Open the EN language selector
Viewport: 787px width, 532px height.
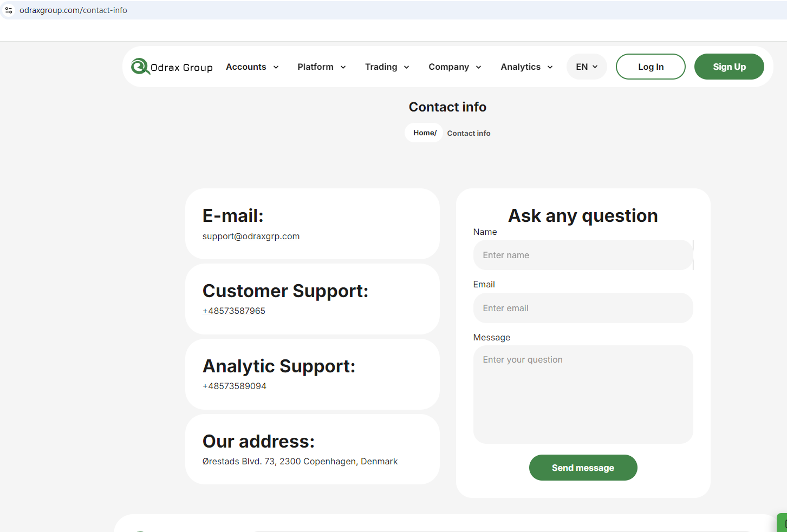pyautogui.click(x=587, y=67)
